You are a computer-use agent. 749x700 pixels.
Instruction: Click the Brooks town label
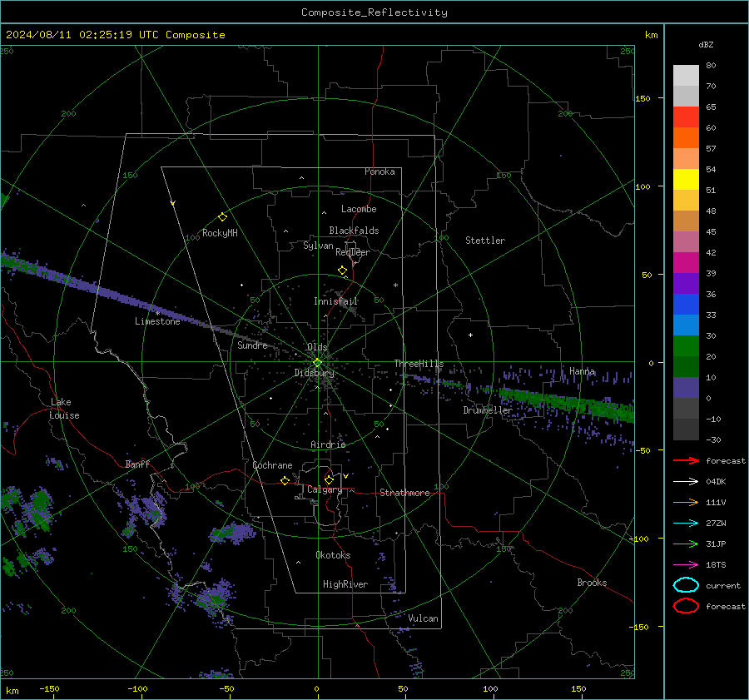(592, 583)
